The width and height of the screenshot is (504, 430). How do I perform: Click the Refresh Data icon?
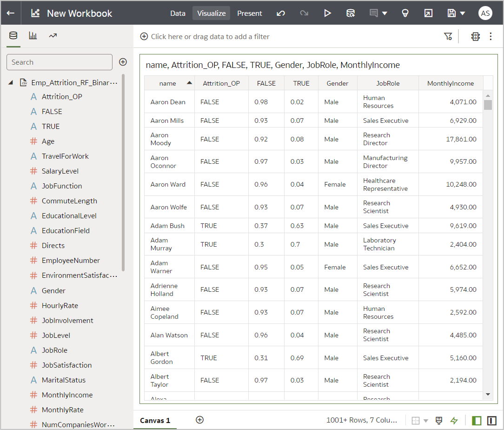(351, 13)
